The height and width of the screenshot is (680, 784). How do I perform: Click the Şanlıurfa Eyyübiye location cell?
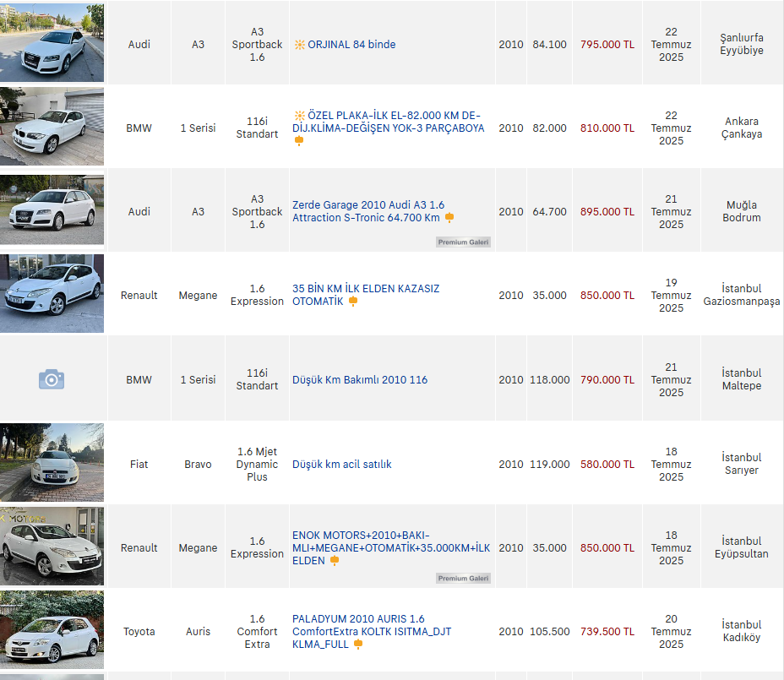click(x=742, y=44)
